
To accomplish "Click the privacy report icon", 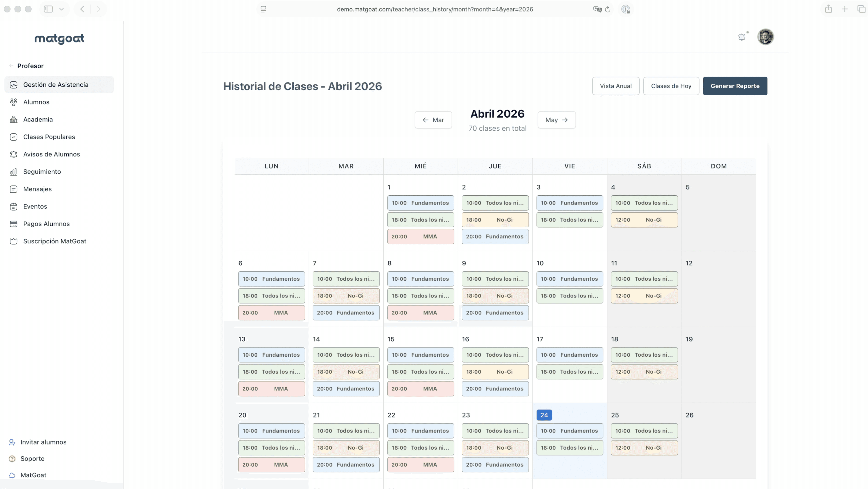I will pos(626,9).
